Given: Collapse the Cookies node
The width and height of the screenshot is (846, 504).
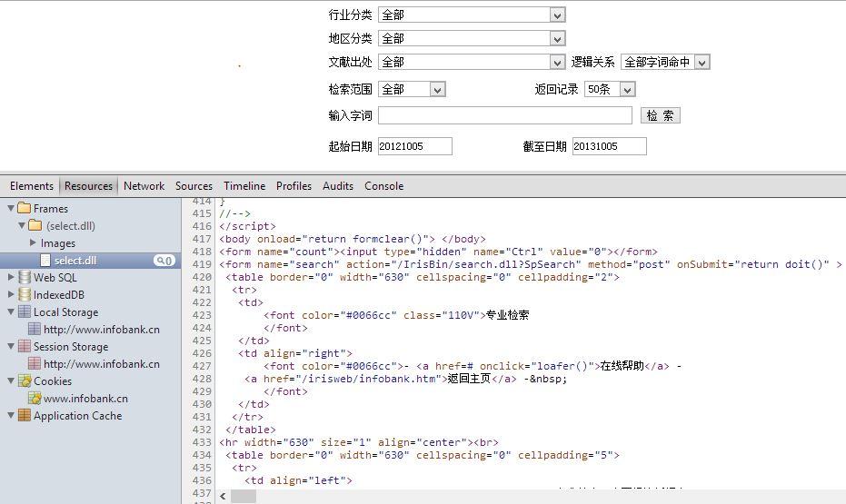Looking at the screenshot, I should pyautogui.click(x=11, y=380).
